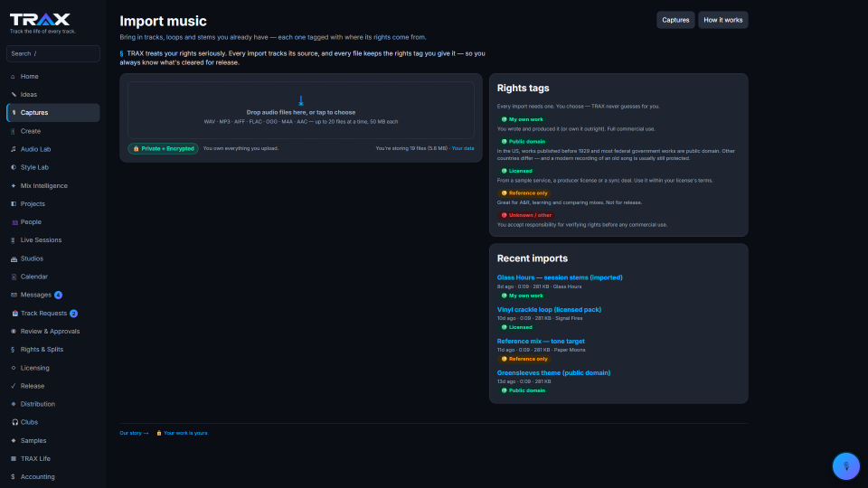Navigate to Live Sessions
The image size is (868, 488).
click(x=53, y=240)
